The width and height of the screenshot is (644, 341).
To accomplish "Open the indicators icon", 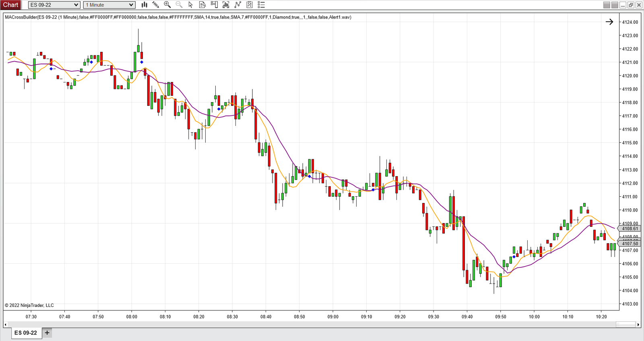I will click(x=238, y=5).
